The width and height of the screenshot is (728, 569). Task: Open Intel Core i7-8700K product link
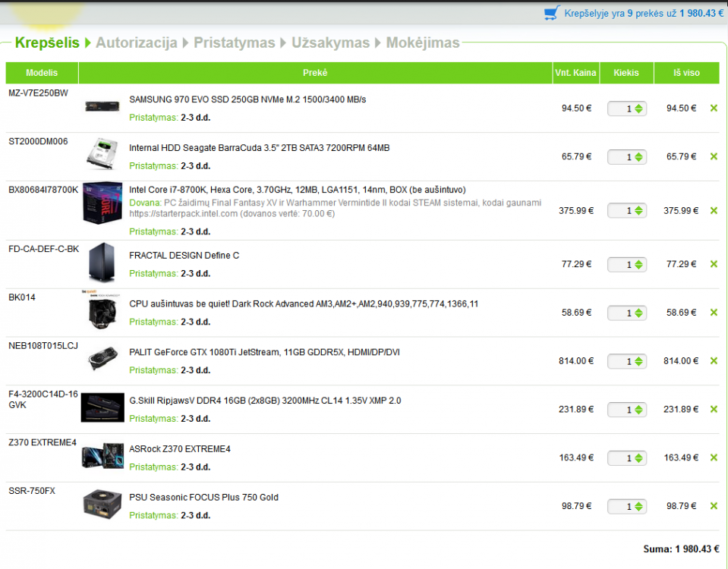[298, 190]
